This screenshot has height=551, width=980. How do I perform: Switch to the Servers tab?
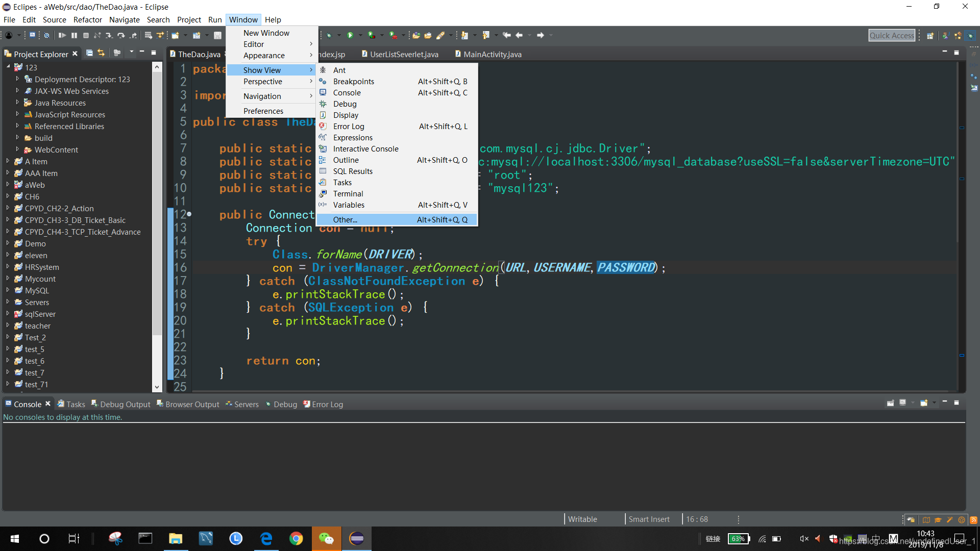pos(242,404)
